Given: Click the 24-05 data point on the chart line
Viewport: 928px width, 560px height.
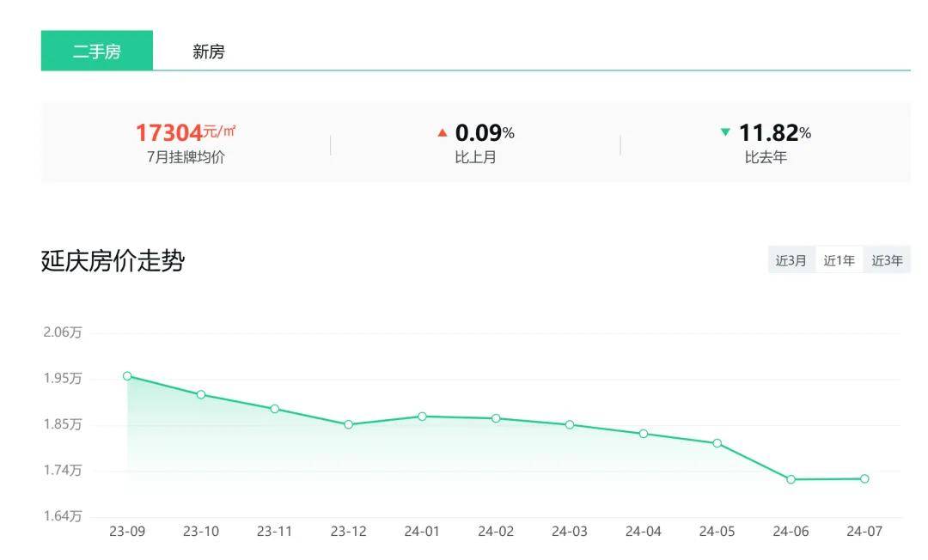Looking at the screenshot, I should click(717, 443).
